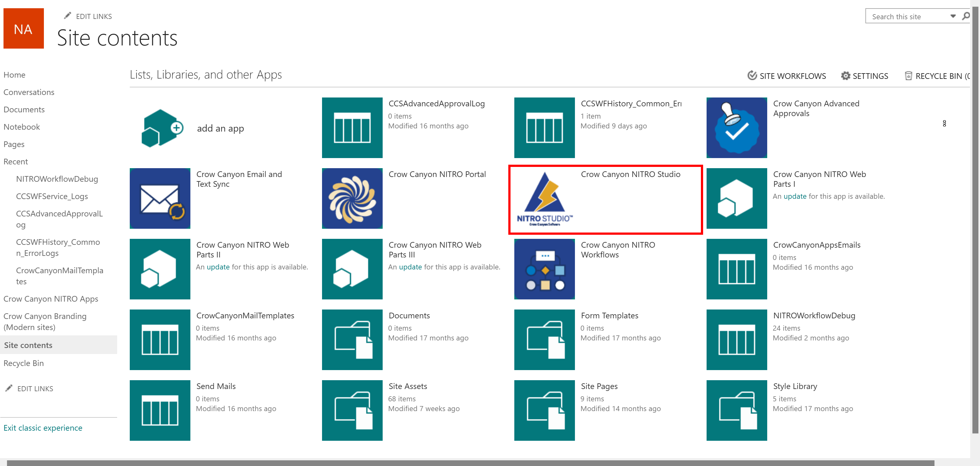Open Site Assets title link

[x=408, y=386]
